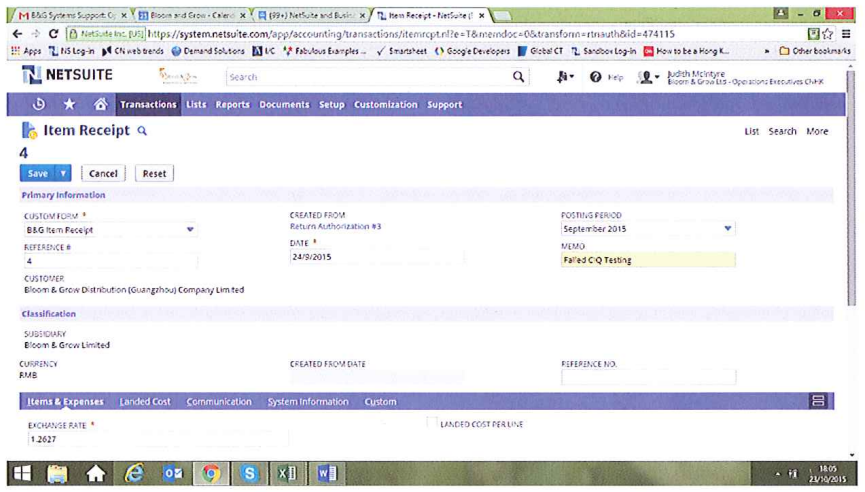865x492 pixels.
Task: Click the List link
Action: click(x=751, y=131)
